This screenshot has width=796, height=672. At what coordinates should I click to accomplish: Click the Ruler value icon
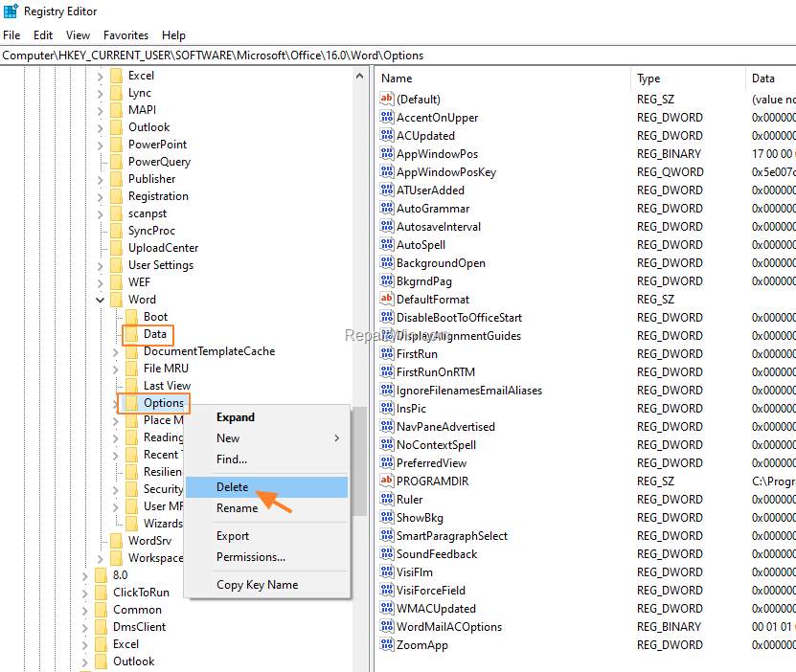[387, 499]
